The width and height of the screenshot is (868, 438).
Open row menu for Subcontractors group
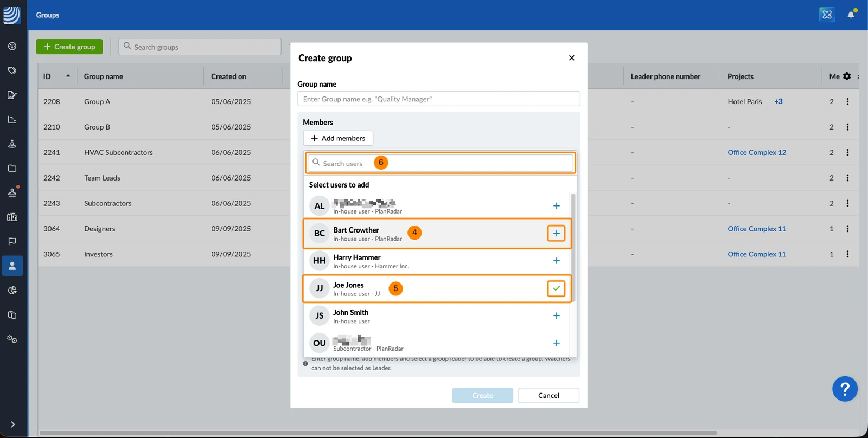tap(847, 203)
